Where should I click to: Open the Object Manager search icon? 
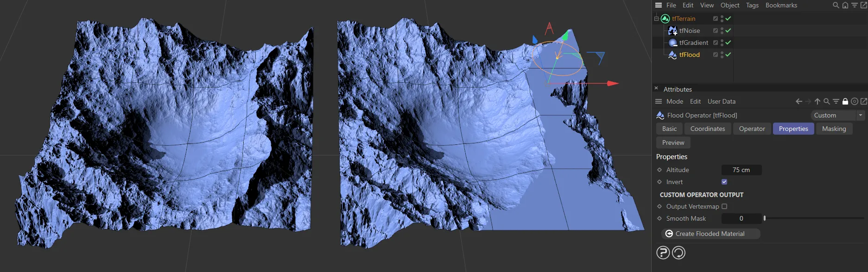[836, 5]
